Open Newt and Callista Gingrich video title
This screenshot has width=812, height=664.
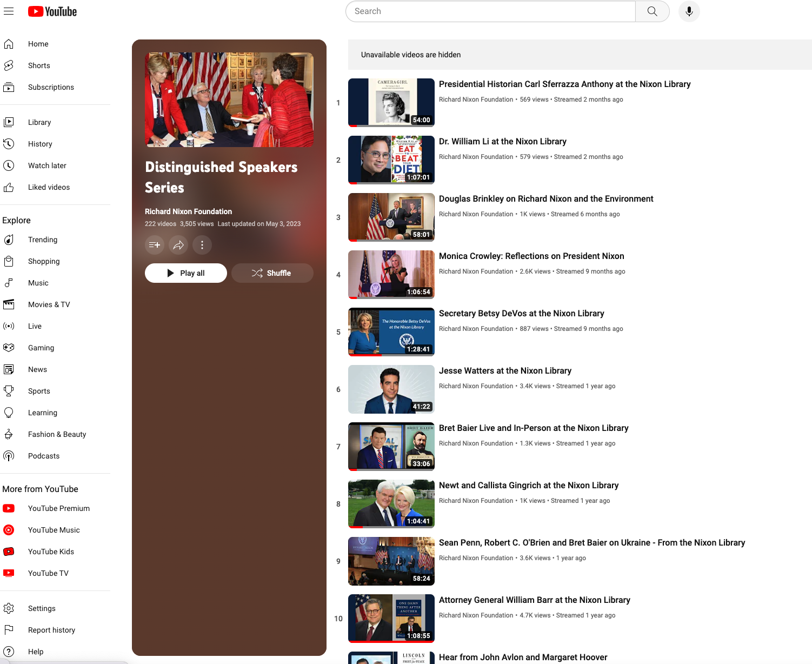pyautogui.click(x=529, y=486)
